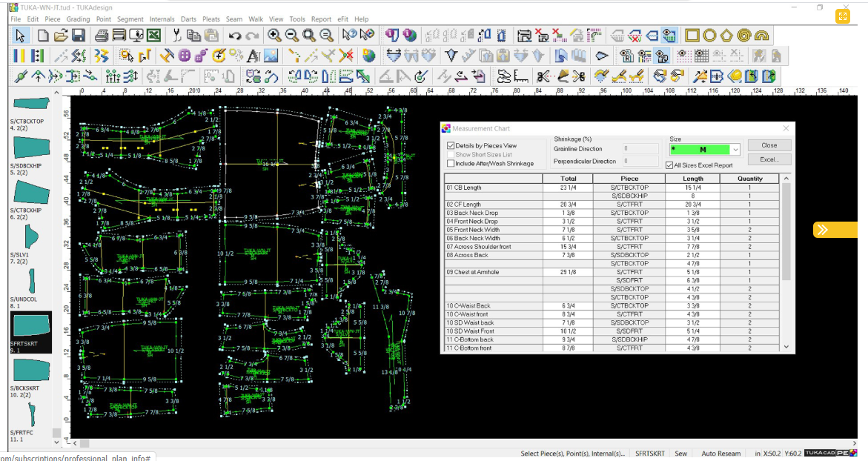Open the Darts menu

[188, 19]
